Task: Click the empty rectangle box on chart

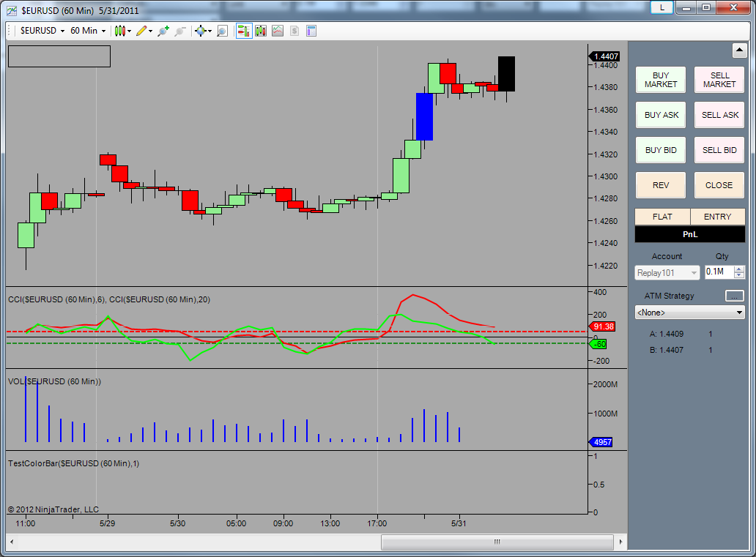Action: click(59, 56)
